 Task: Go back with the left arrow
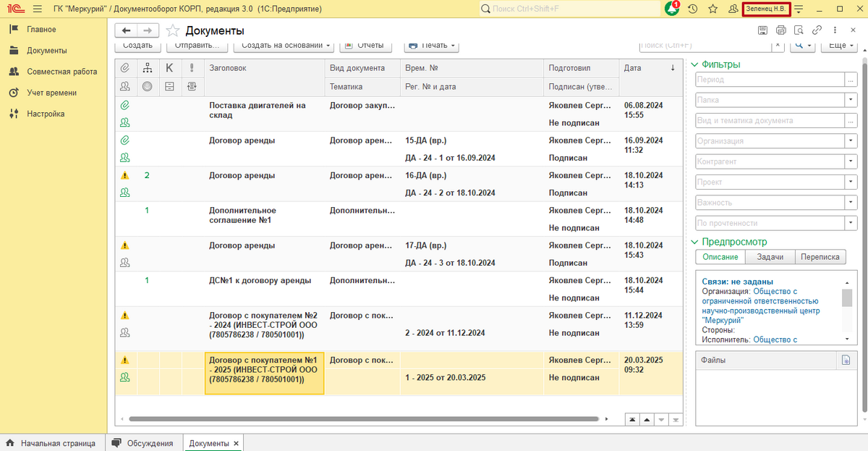127,30
